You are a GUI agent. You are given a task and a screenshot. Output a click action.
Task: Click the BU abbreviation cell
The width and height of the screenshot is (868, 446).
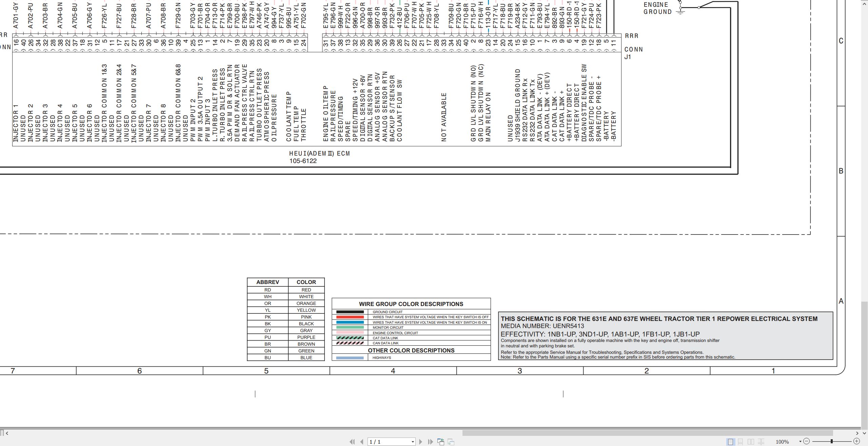[268, 358]
